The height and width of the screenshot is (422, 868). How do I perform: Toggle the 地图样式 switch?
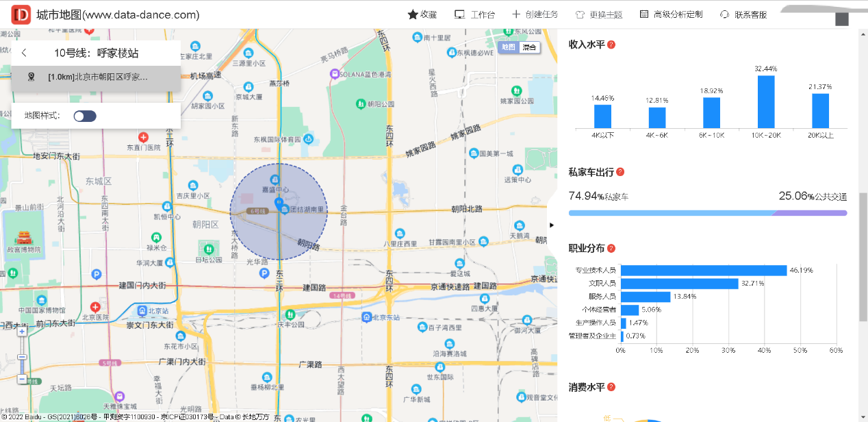click(85, 116)
